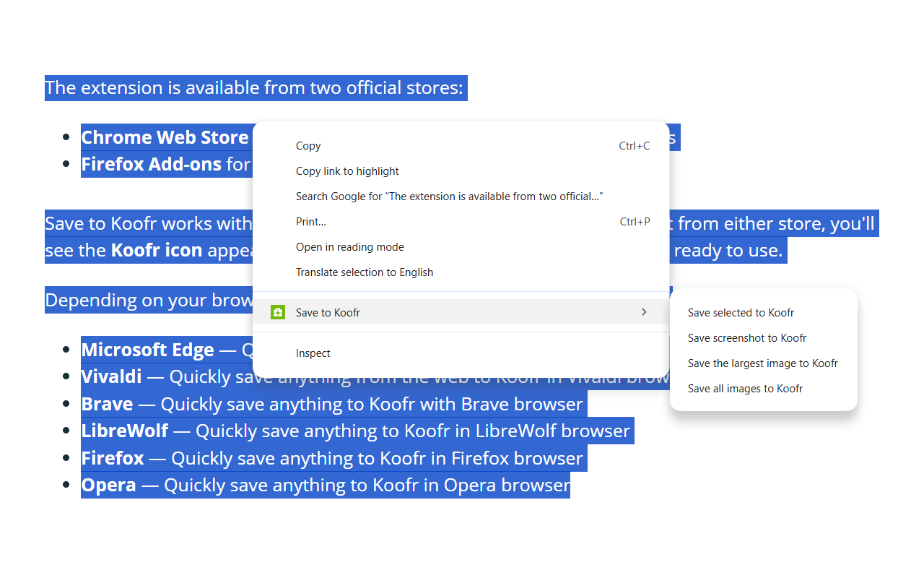Screen dimensions: 924x578
Task: Select Save screenshot to Koofr
Action: click(x=764, y=338)
